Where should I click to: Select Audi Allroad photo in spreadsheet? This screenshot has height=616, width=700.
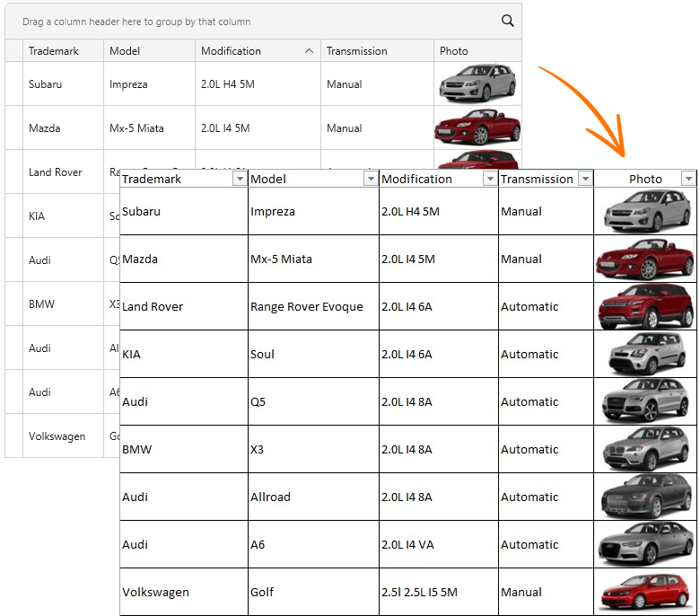click(645, 497)
